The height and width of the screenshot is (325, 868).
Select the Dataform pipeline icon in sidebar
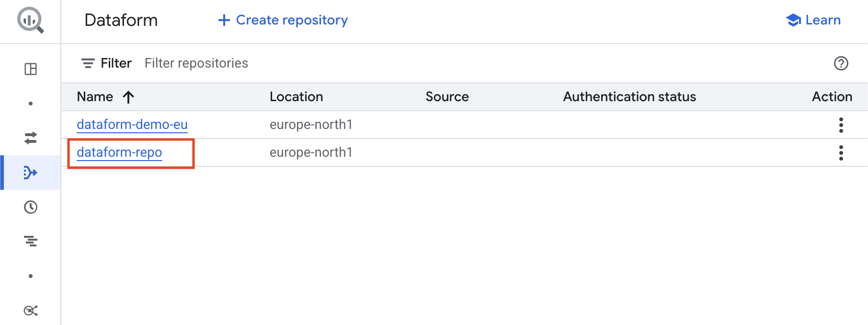[x=31, y=173]
